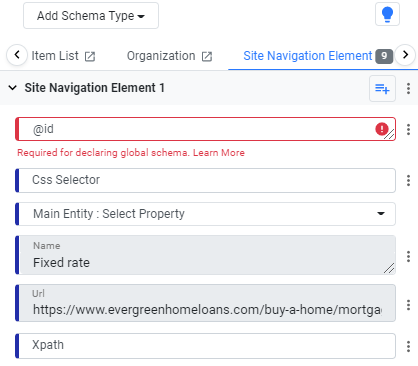Switch to the Organization tab

[x=161, y=56]
